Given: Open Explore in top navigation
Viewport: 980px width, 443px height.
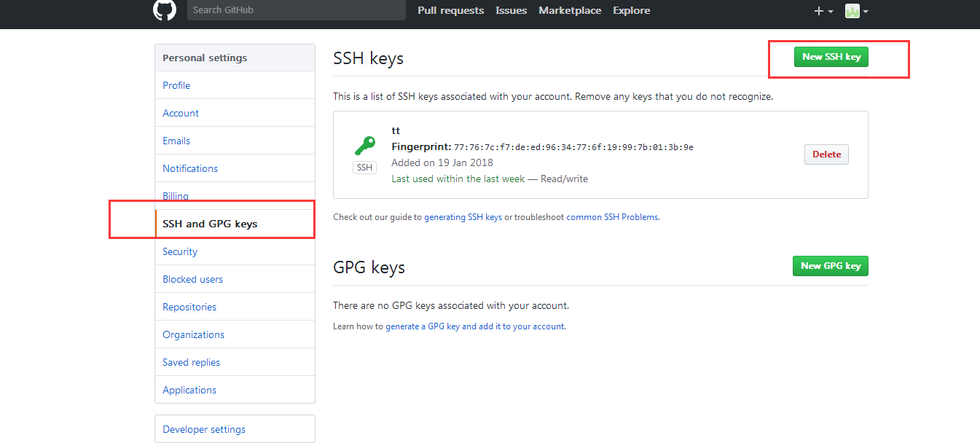Looking at the screenshot, I should tap(632, 10).
